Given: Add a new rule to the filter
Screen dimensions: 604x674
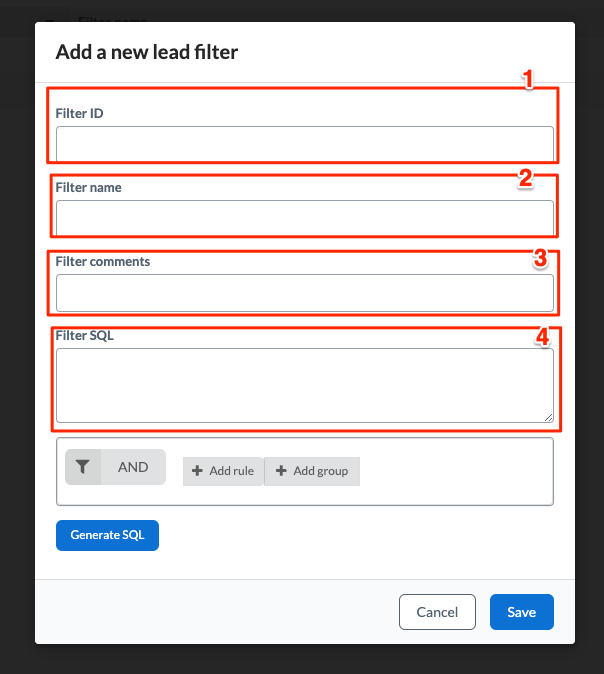Looking at the screenshot, I should click(x=223, y=471).
